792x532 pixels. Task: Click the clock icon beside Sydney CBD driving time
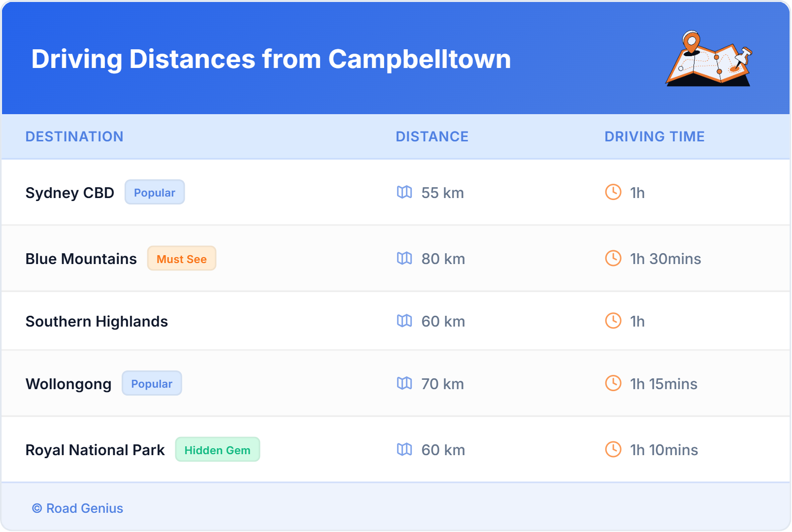point(613,193)
